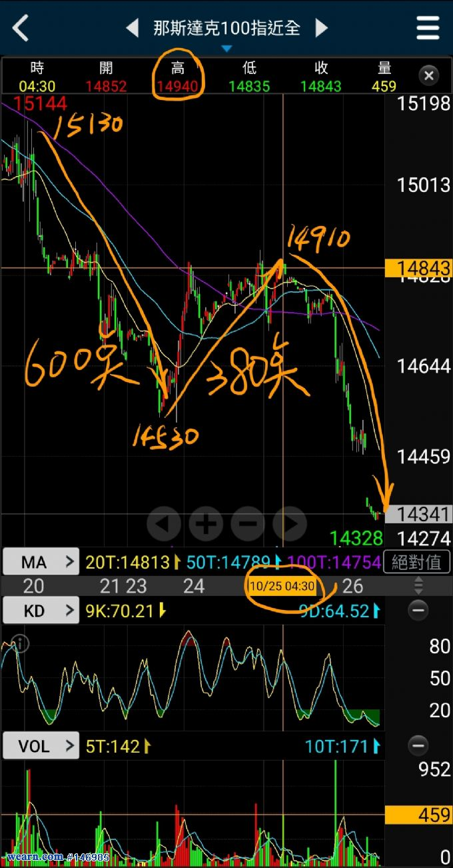Open the MA indicator selector
Image resolution: width=453 pixels, height=868 pixels.
pyautogui.click(x=41, y=563)
